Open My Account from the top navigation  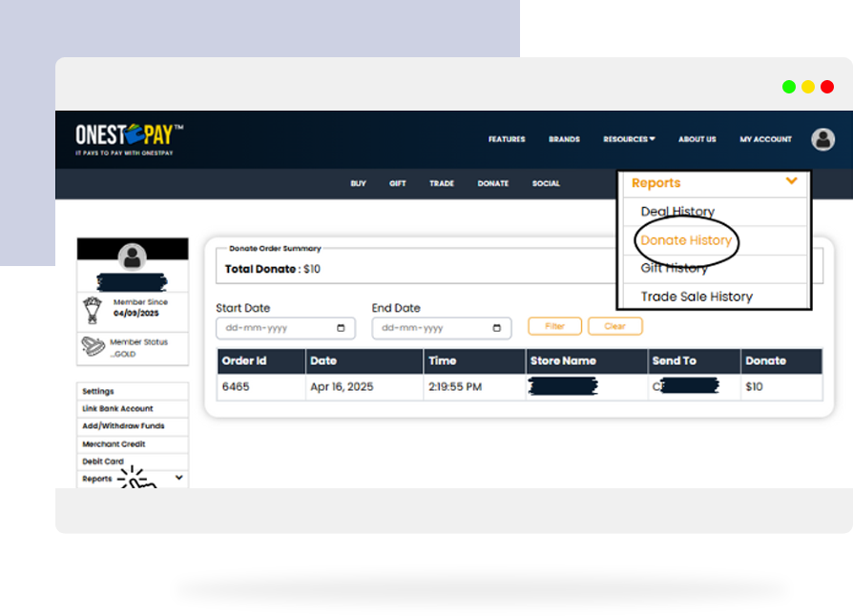(765, 139)
